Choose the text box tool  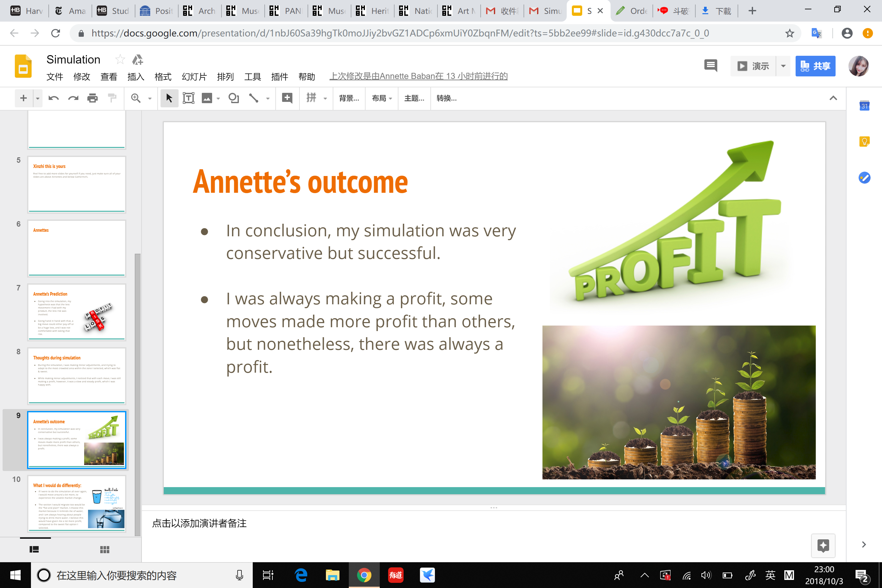point(188,98)
